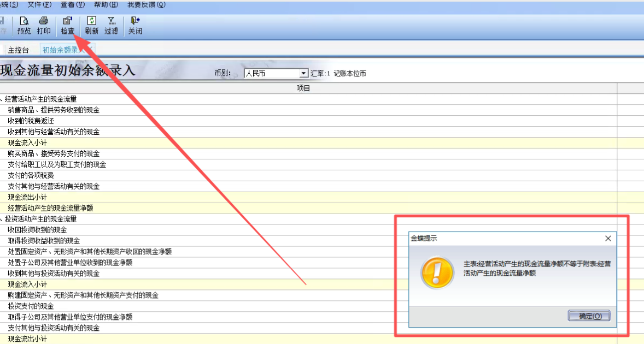Open the 查看(V) menu
644x344 pixels.
[x=73, y=5]
